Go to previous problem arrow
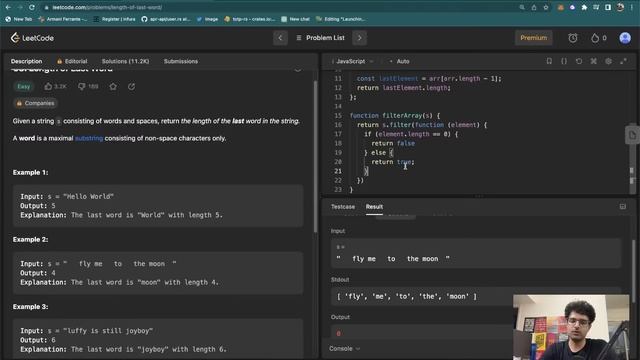The image size is (640, 360). click(280, 38)
